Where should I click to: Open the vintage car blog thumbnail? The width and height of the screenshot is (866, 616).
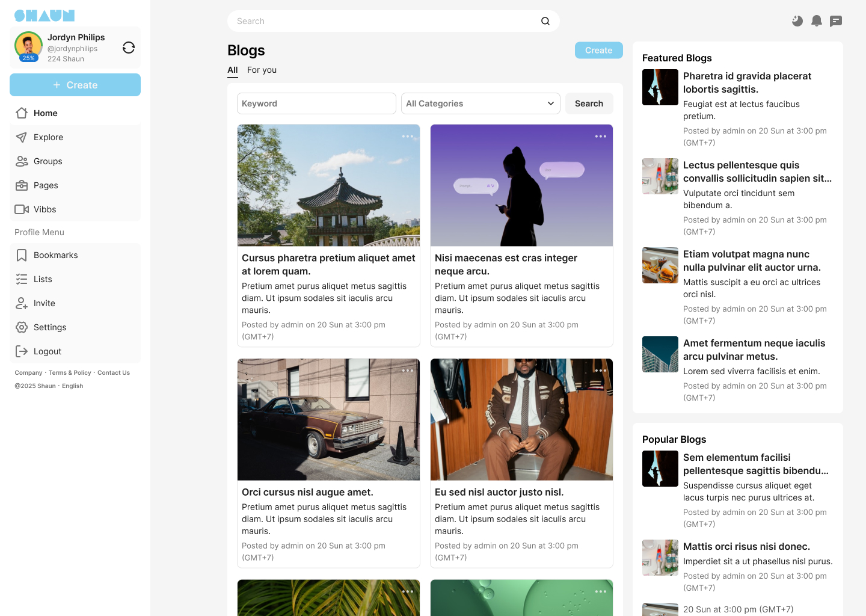pyautogui.click(x=328, y=420)
